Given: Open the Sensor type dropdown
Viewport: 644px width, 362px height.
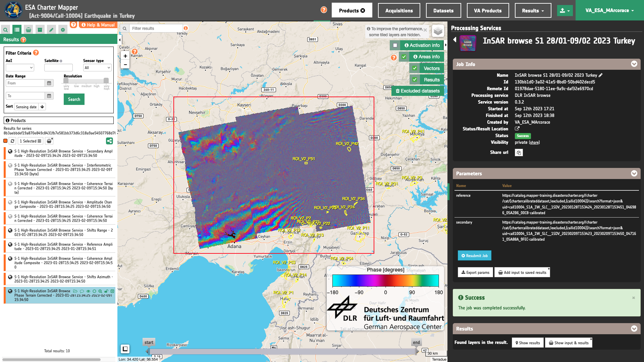Looking at the screenshot, I should coord(97,68).
